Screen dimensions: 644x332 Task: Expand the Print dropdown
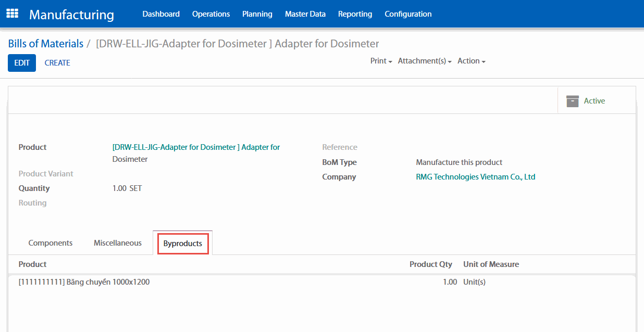[x=381, y=61]
